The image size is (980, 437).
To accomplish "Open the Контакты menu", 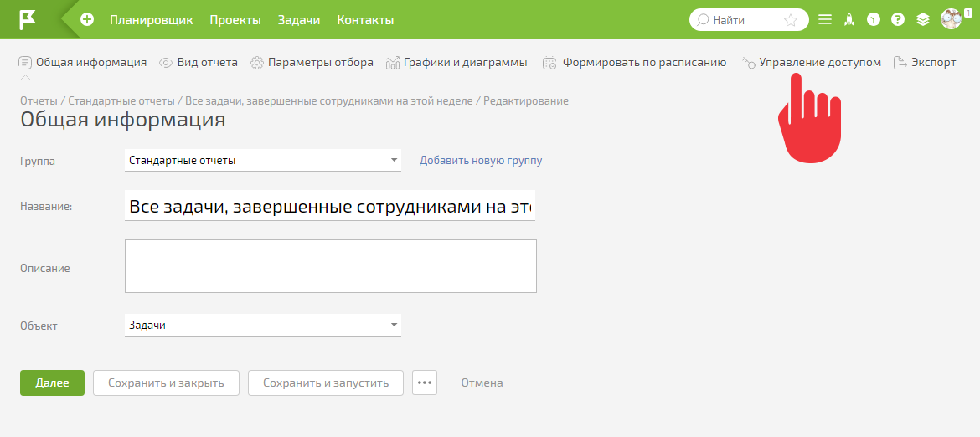I will point(365,20).
